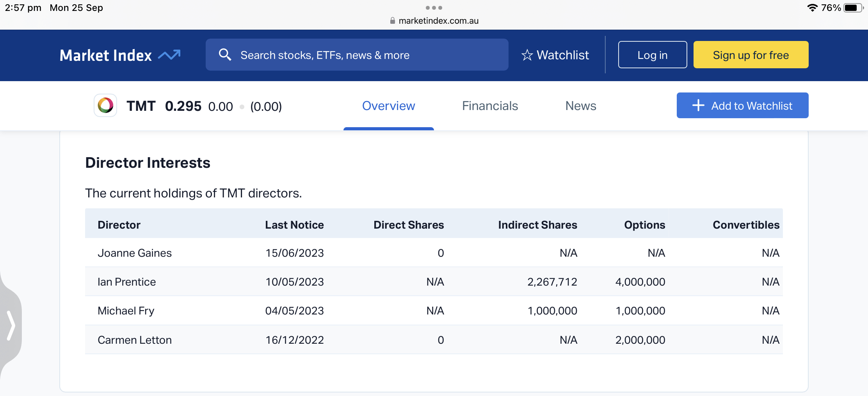Tap the marketindex.com.au address text
The height and width of the screenshot is (396, 868).
point(438,21)
